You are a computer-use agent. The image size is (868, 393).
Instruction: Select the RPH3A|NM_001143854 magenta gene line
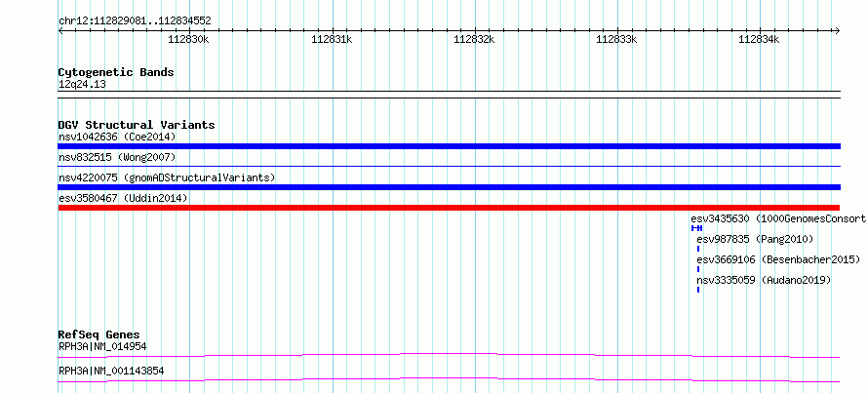pyautogui.click(x=449, y=379)
